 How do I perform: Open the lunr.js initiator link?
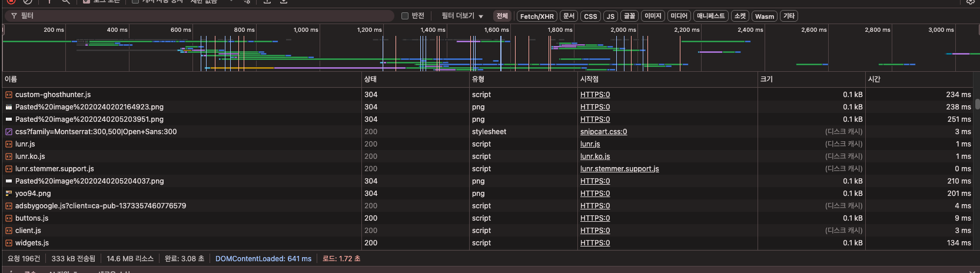(590, 144)
